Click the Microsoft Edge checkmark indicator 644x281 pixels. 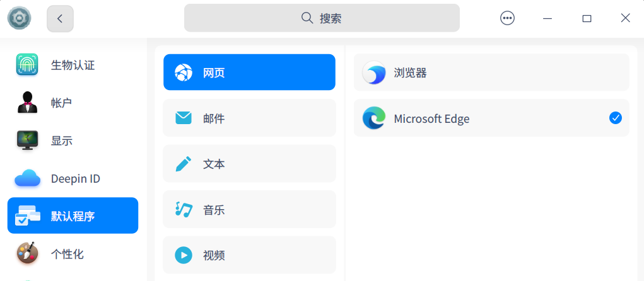(616, 118)
